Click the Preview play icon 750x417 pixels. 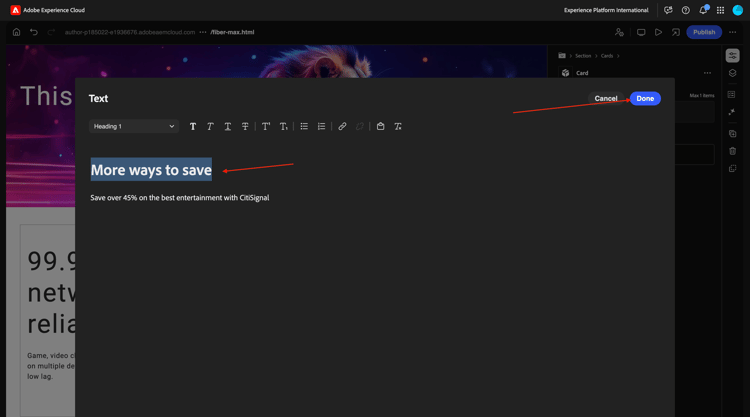(658, 32)
